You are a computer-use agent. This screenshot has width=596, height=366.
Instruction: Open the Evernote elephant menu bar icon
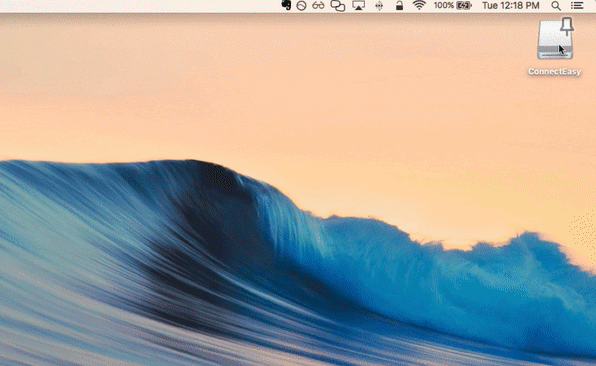(x=286, y=5)
